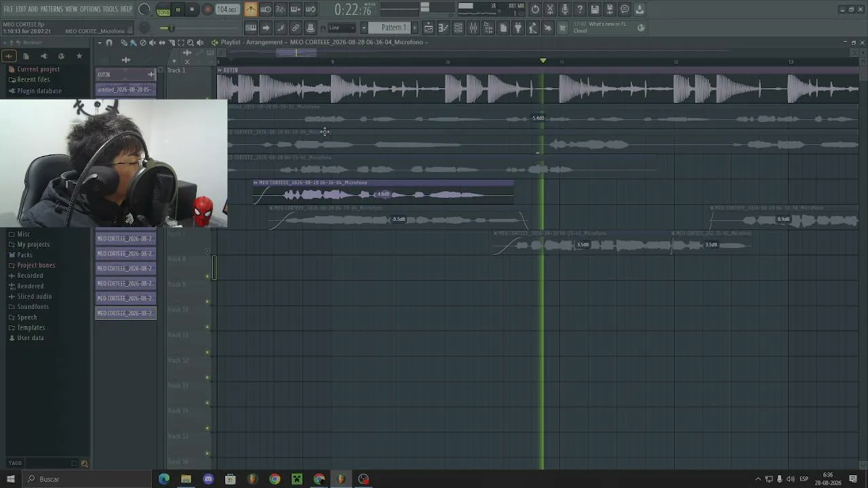Open File Explorer from the taskbar
868x488 pixels.
(186, 479)
